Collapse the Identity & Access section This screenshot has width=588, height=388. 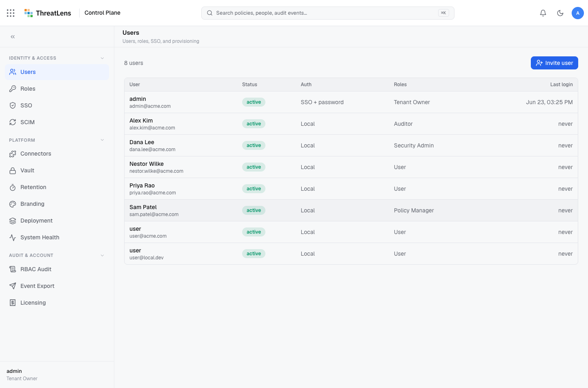click(102, 58)
